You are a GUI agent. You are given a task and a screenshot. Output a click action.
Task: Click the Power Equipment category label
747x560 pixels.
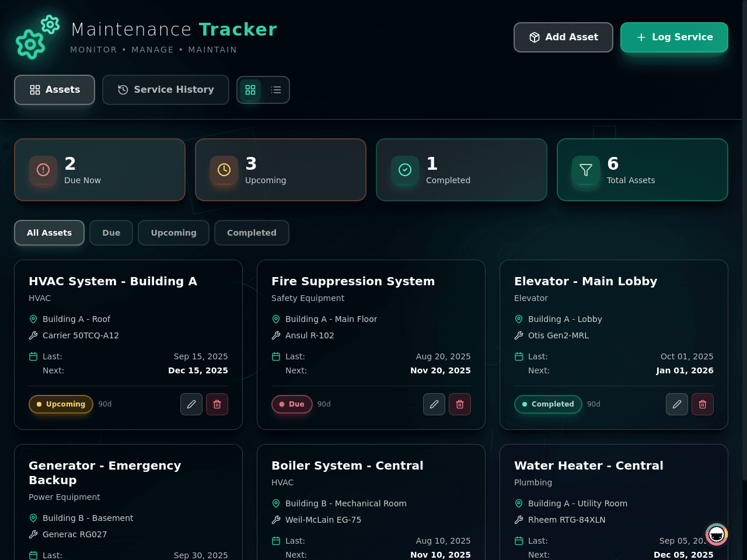click(x=64, y=497)
